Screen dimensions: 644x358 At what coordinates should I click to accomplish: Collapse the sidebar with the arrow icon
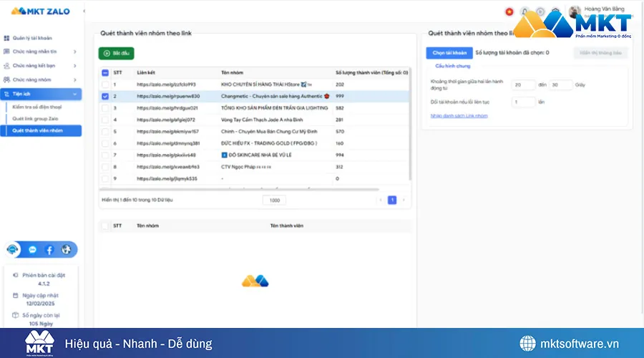pos(84,11)
